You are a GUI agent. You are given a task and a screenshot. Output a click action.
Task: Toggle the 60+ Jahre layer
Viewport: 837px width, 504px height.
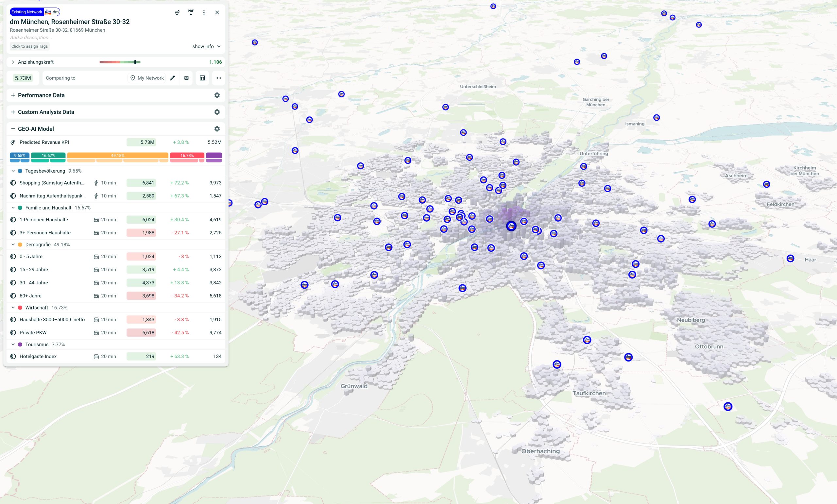click(x=13, y=296)
